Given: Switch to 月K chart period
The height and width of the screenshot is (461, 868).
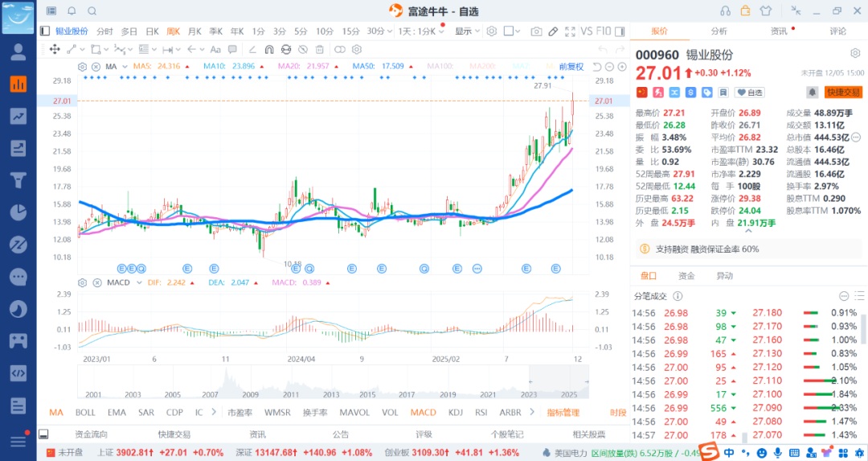Looking at the screenshot, I should click(194, 31).
